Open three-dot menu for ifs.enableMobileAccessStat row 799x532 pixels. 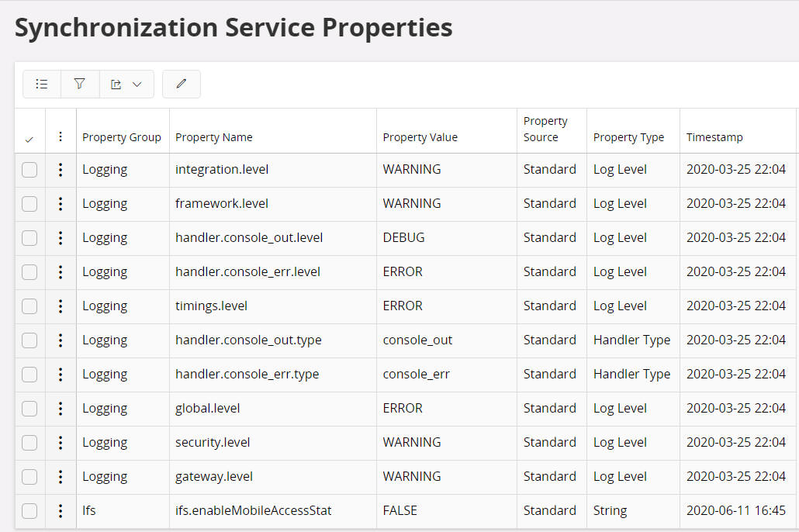(61, 511)
